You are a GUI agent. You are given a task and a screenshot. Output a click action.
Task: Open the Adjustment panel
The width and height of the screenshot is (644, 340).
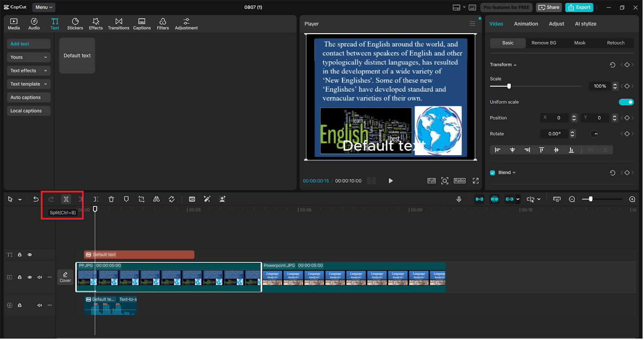(x=186, y=24)
